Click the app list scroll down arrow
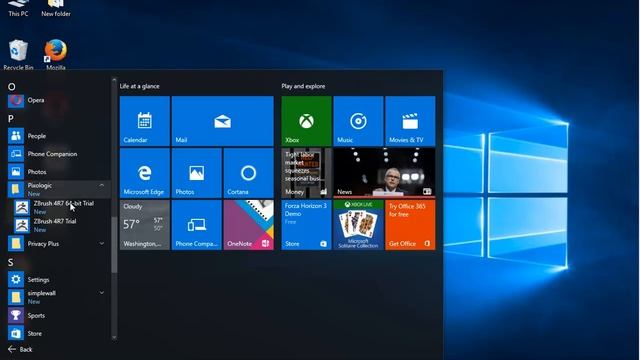 coord(114,338)
